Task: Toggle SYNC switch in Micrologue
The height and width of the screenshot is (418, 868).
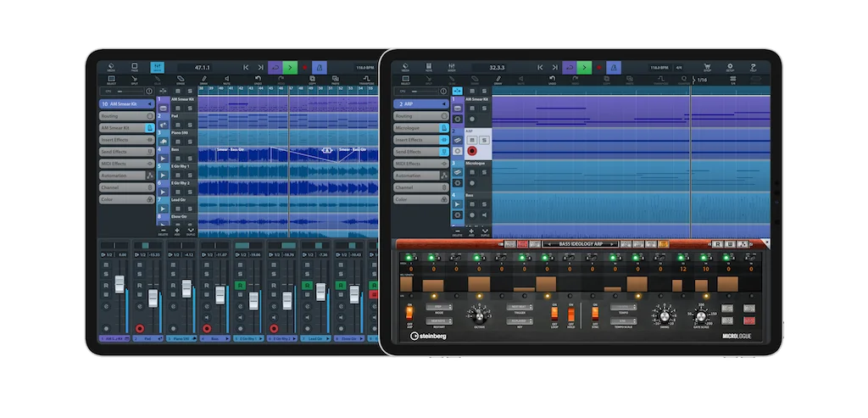Action: 595,314
